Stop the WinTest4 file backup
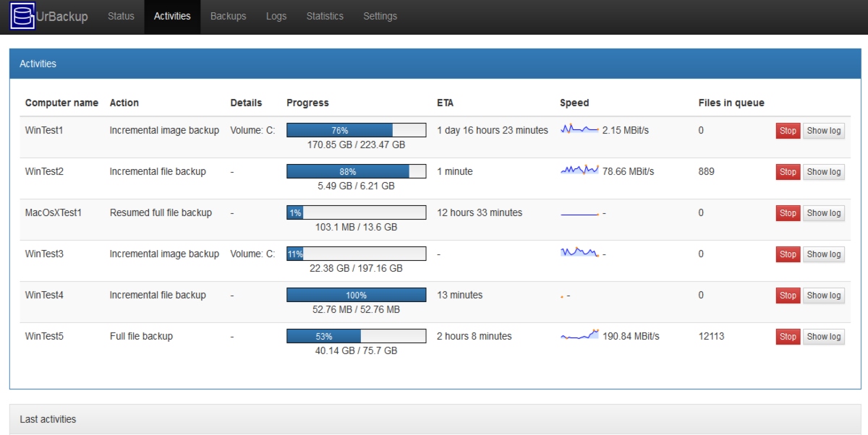The width and height of the screenshot is (868, 435). tap(788, 296)
